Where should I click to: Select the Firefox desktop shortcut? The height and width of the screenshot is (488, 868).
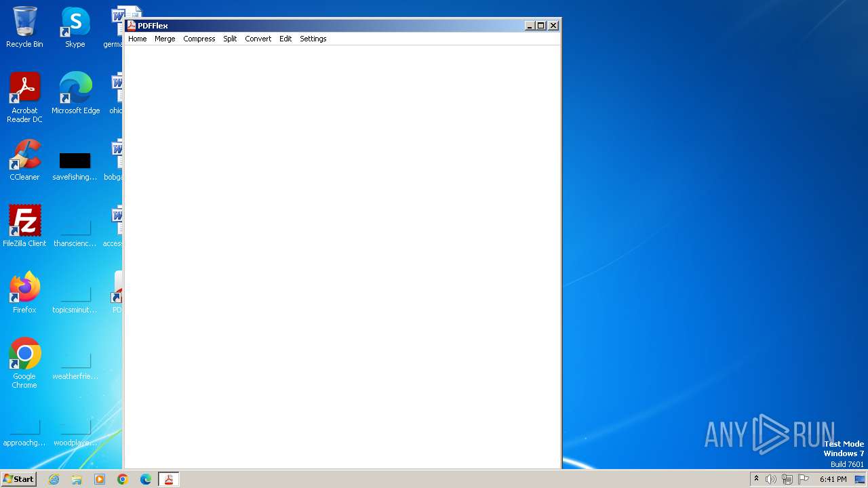(24, 293)
